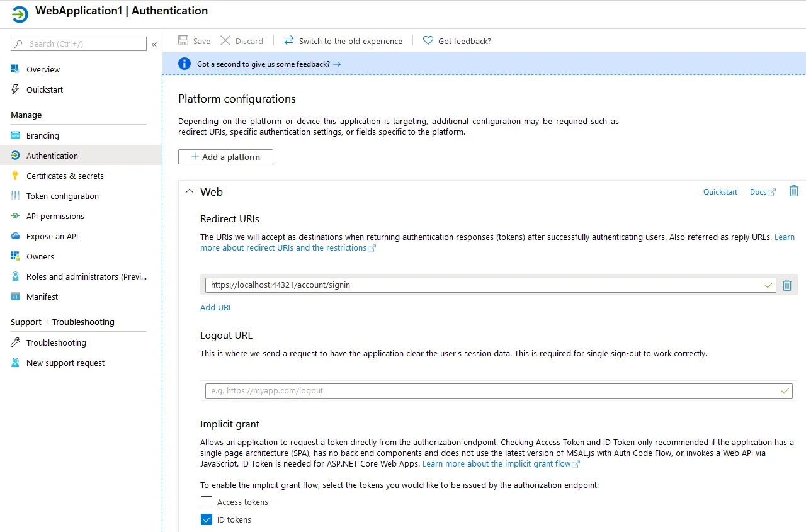The image size is (806, 532).
Task: Click the Platform configurations heading
Action: pos(237,99)
